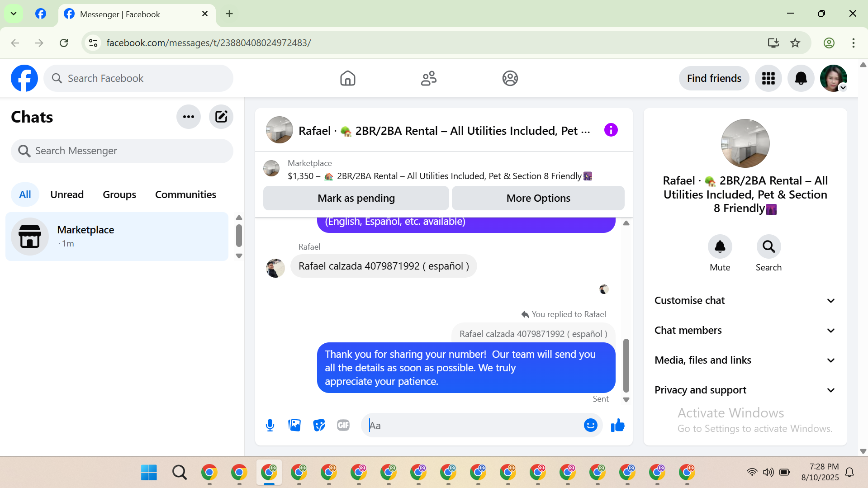Click message 'Rafael calzada 4079871992 ( español )' from Rafael
This screenshot has height=488, width=868.
tap(383, 266)
